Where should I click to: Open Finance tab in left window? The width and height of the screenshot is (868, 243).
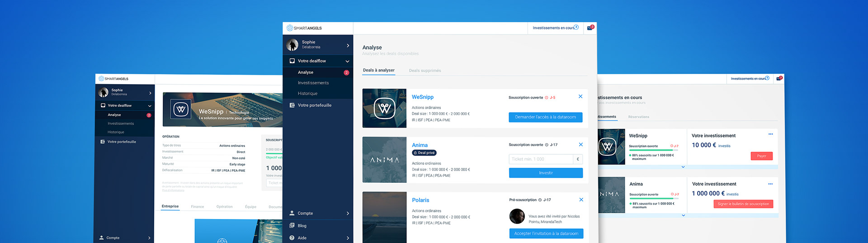tap(198, 207)
